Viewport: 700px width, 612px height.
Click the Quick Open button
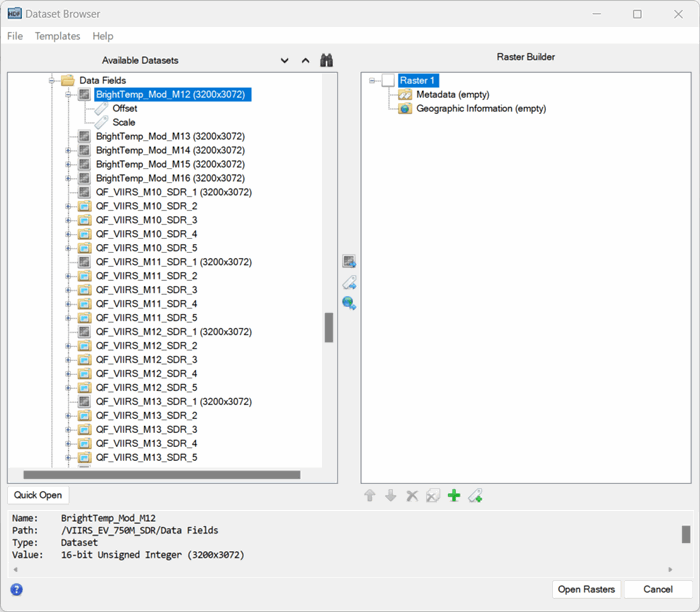point(38,495)
